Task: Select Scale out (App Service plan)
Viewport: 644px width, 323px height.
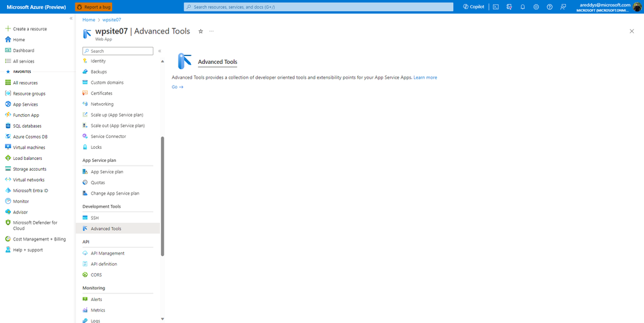Action: pyautogui.click(x=118, y=126)
